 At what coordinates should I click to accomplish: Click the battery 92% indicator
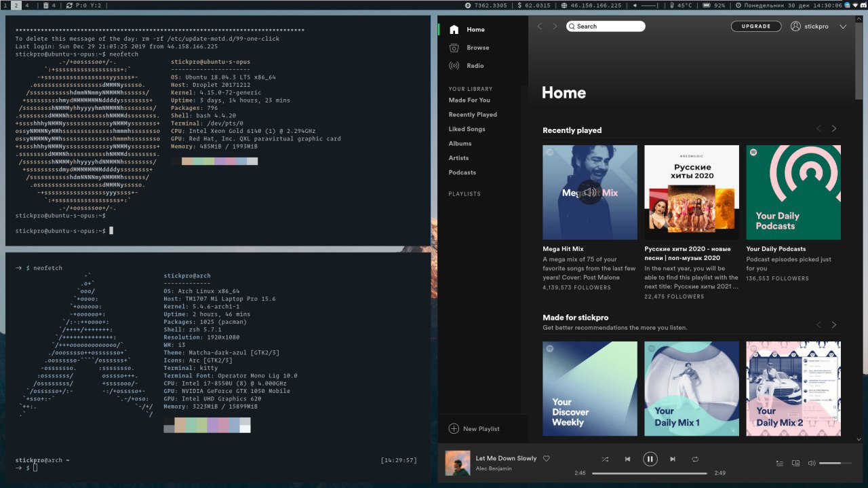[x=714, y=5]
